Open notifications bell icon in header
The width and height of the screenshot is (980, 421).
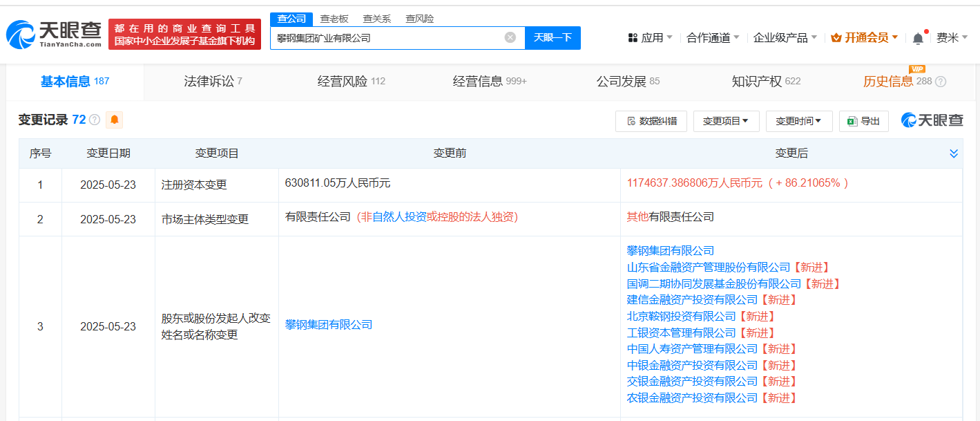[918, 39]
